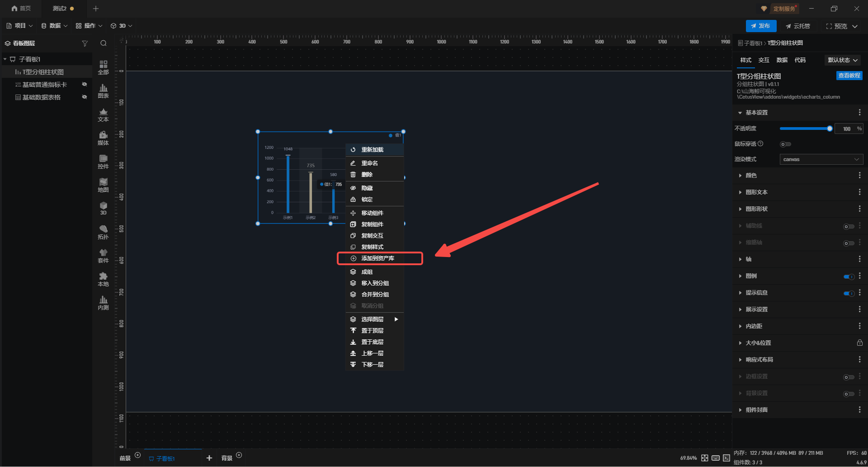Open the 地图 map component category
The width and height of the screenshot is (868, 467).
click(x=103, y=185)
